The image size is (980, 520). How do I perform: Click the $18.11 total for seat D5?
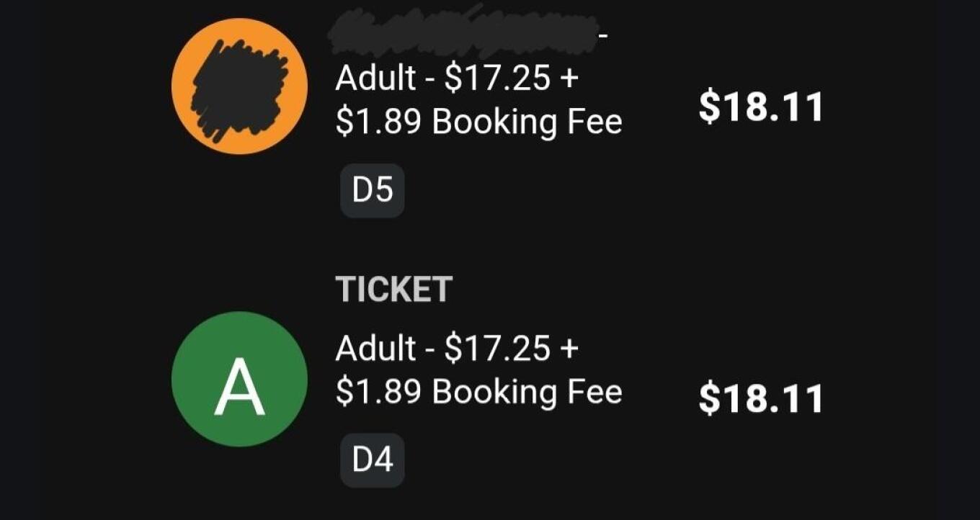[x=760, y=107]
